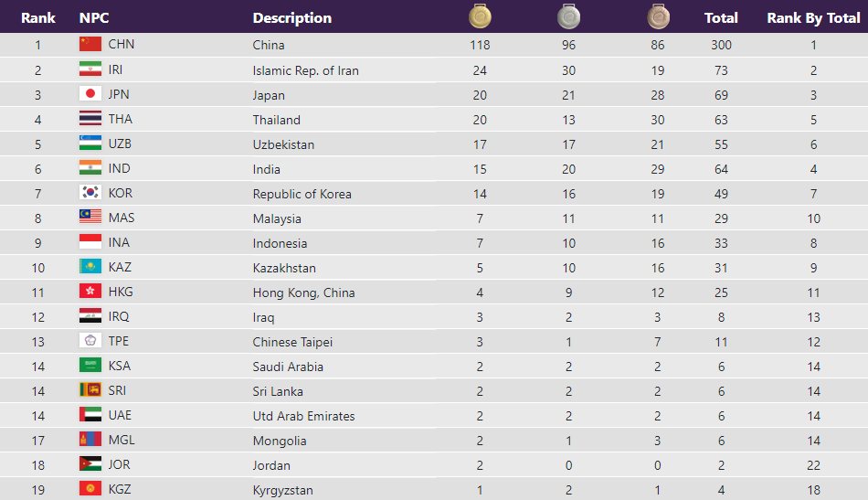Click the China flag icon
Screen dimensions: 868x500
click(90, 44)
